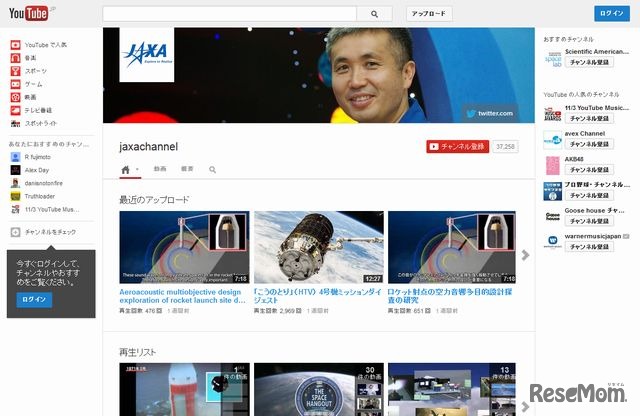Open Alex Day channel avatar

(16, 170)
